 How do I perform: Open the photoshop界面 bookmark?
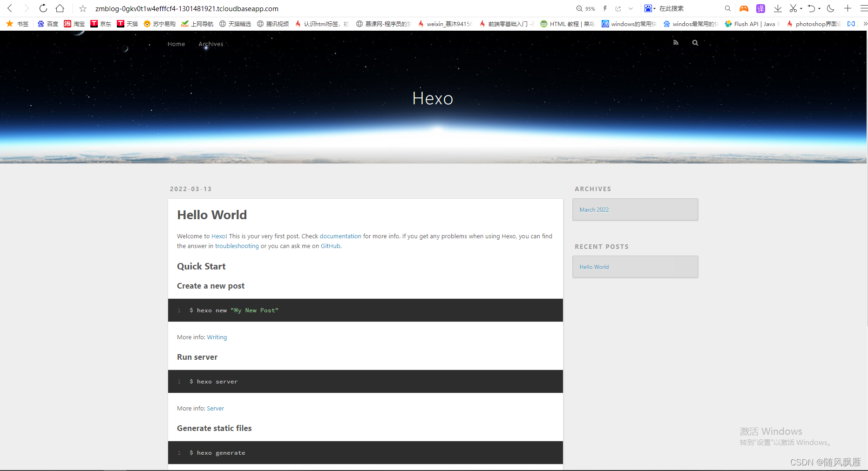(814, 24)
